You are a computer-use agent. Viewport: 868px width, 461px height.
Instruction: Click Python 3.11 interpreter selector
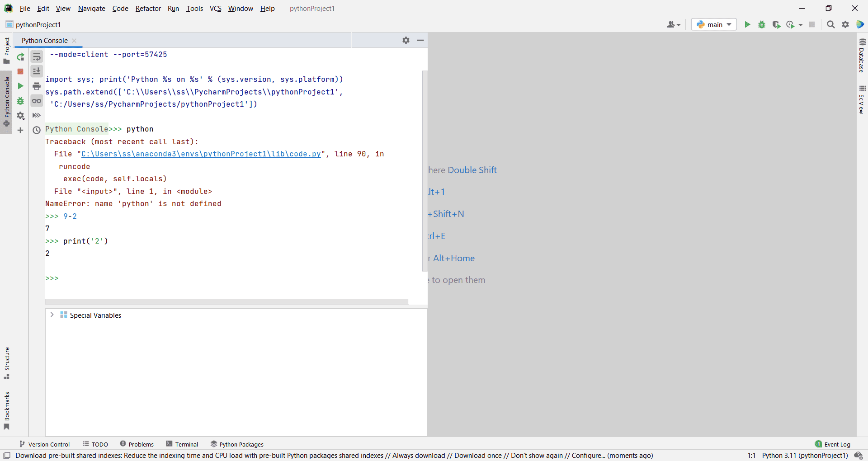point(805,456)
